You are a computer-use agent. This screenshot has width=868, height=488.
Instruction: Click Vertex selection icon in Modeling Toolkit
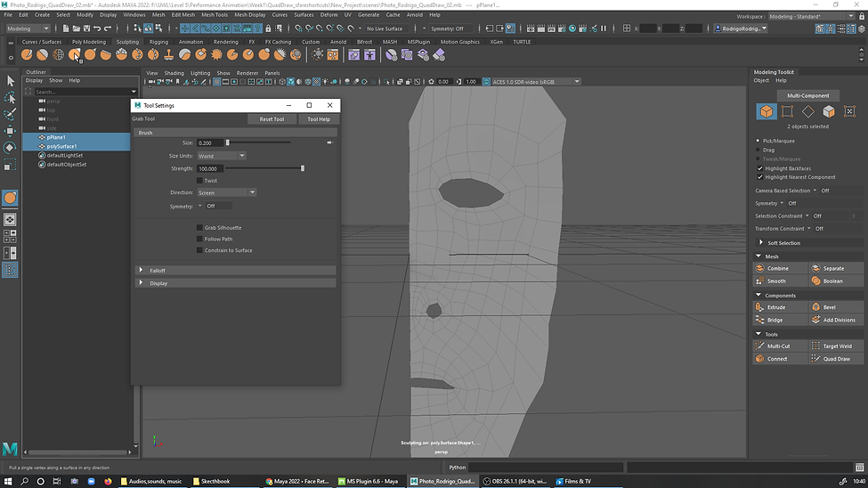(787, 111)
